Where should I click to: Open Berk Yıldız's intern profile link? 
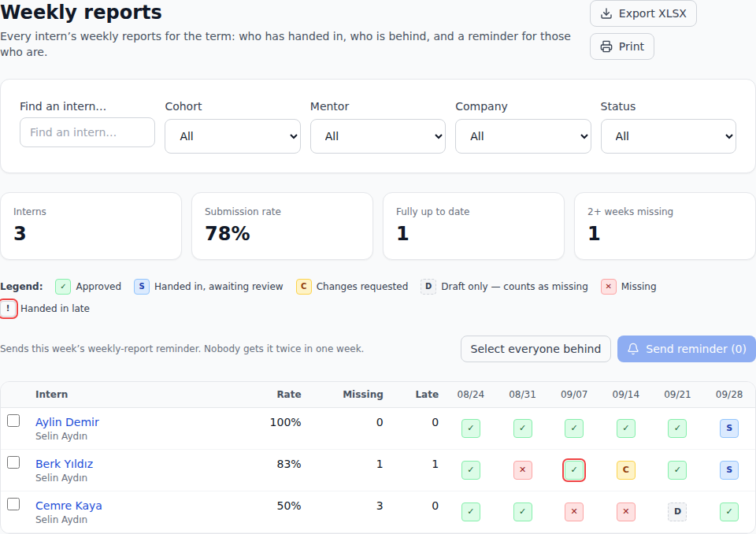(x=64, y=464)
